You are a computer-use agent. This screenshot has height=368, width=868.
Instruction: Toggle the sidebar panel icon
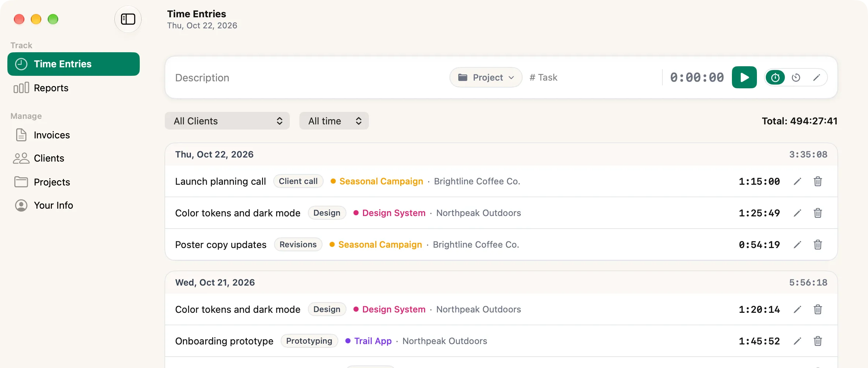click(128, 19)
